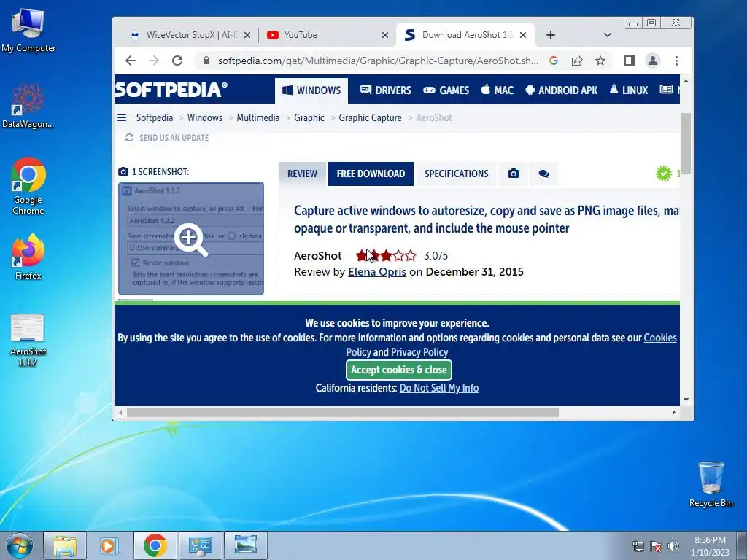Open the Android APK section
This screenshot has width=747, height=560.
(561, 90)
